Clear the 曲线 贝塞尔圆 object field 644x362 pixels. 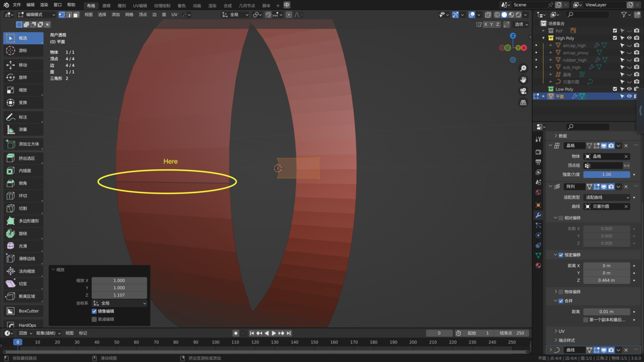(626, 207)
